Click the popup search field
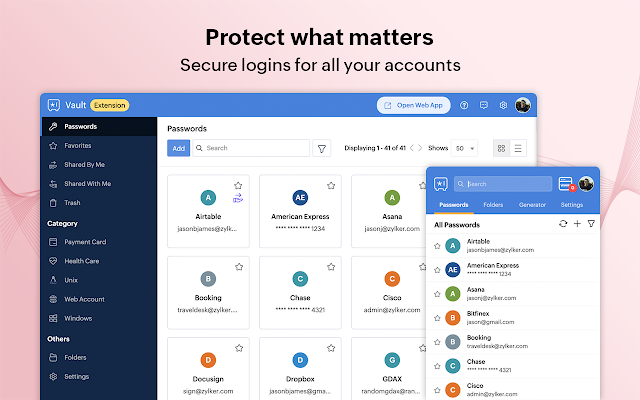Image resolution: width=640 pixels, height=400 pixels. tap(503, 184)
